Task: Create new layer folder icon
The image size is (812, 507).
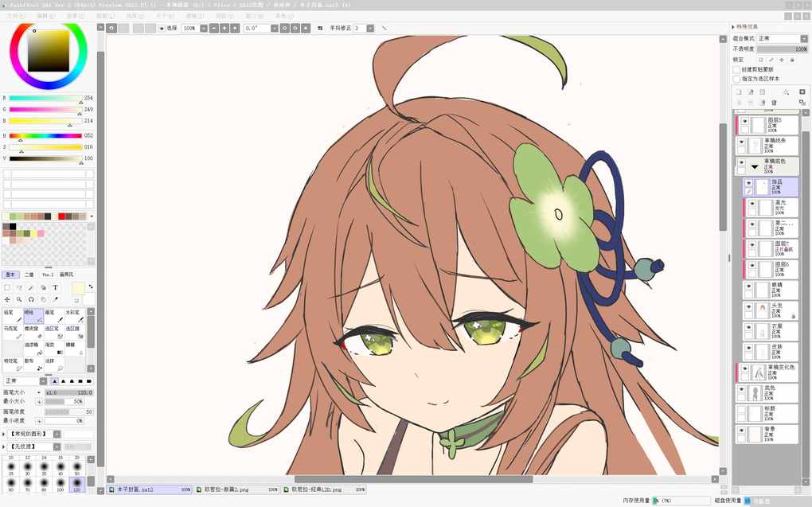Action: (x=763, y=92)
